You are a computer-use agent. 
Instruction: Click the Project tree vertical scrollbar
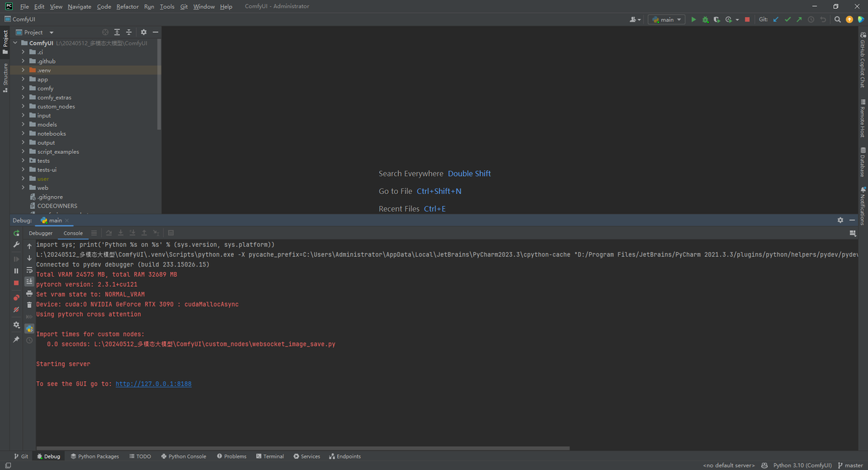[159, 83]
